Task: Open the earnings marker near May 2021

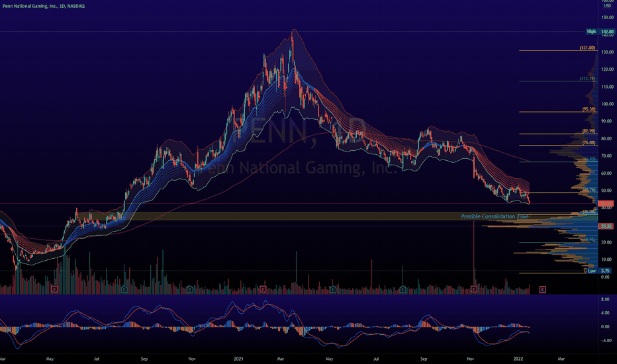Action: coord(333,290)
